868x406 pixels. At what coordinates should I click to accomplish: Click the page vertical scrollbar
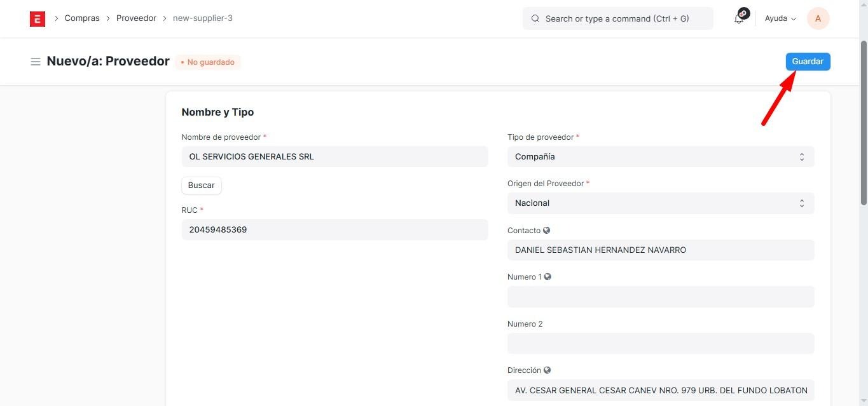[x=863, y=121]
